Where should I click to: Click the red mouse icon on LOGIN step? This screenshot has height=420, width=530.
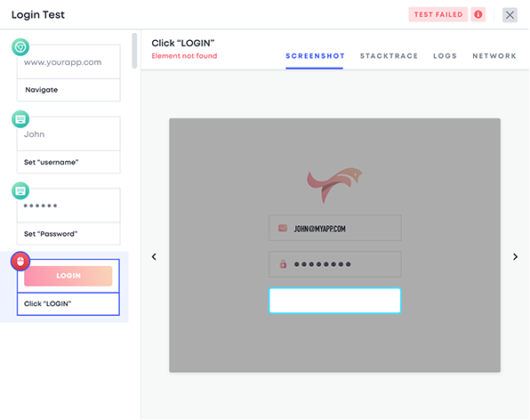pyautogui.click(x=20, y=261)
